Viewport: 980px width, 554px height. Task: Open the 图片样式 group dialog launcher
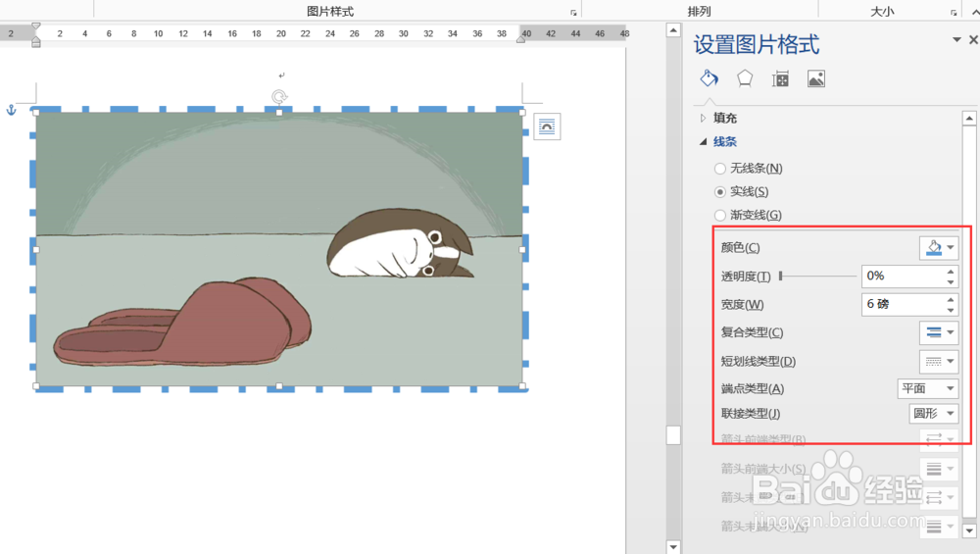(573, 13)
